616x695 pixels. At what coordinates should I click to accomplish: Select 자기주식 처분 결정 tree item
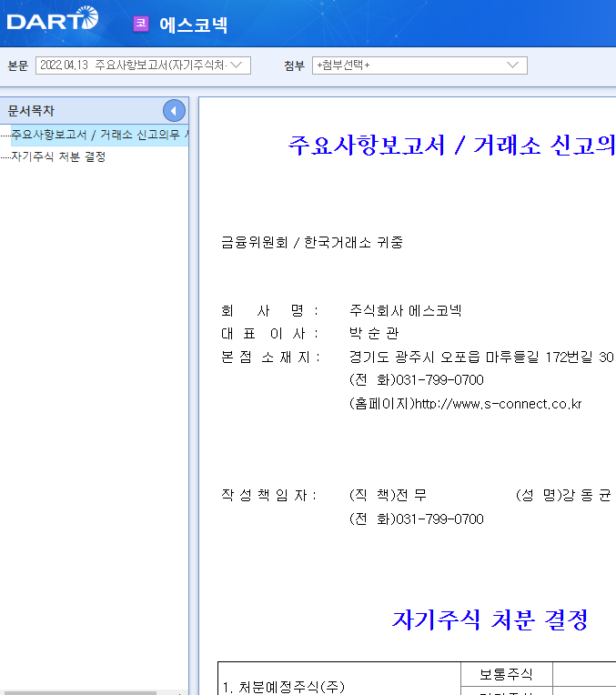[58, 156]
